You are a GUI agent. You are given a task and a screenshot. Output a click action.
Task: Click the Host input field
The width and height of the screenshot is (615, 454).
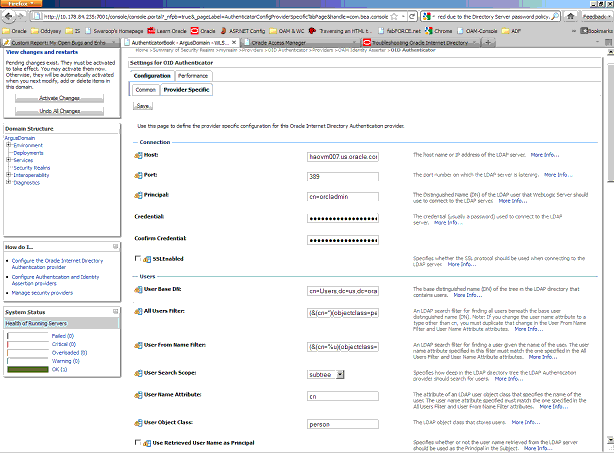343,156
